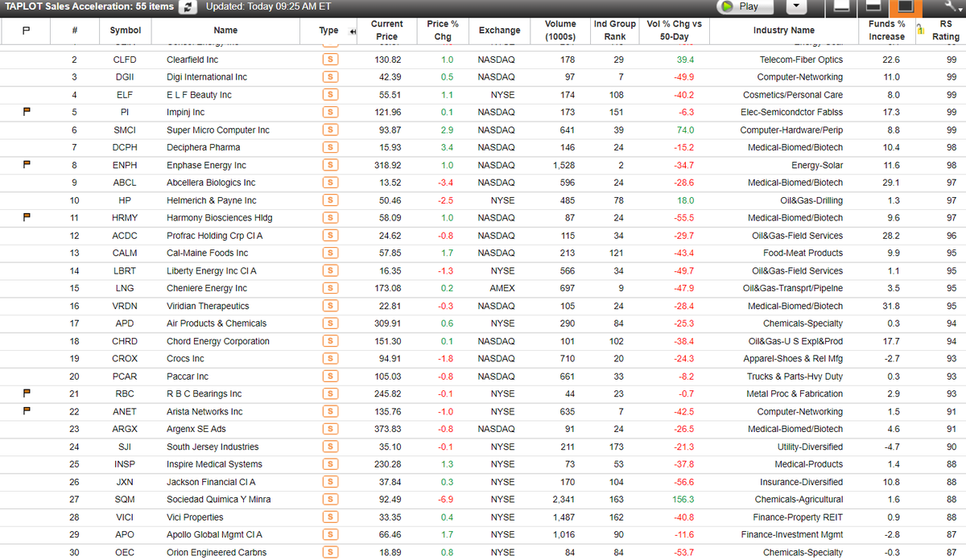
Task: Click the Arista Networks Inc name
Action: tap(204, 411)
